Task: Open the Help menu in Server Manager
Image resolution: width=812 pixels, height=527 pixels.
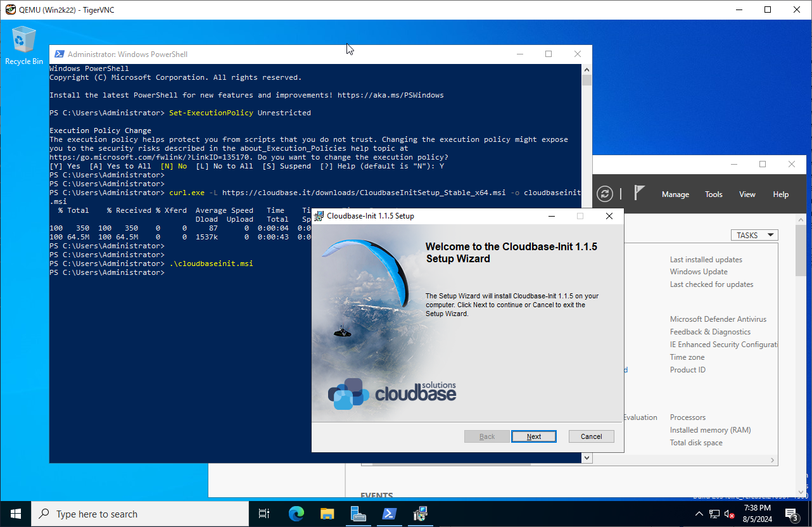Action: 781,194
